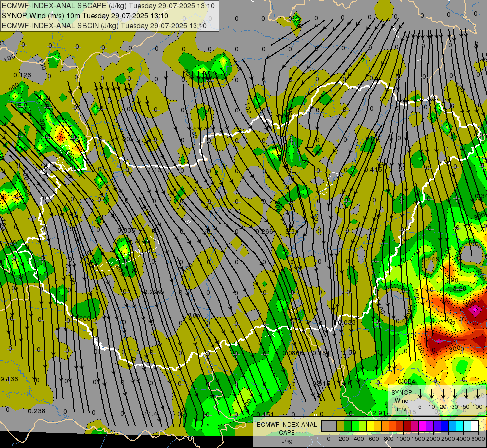The height and width of the screenshot is (448, 487).
Task: Select the orange swatch before the 800 tick
Action: point(385,426)
